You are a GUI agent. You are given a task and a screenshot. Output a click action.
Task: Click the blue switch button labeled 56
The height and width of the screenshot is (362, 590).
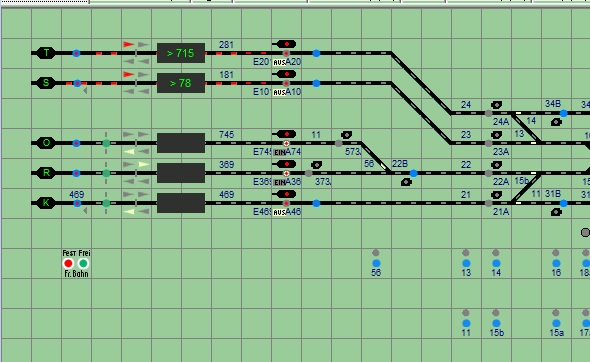pos(376,263)
